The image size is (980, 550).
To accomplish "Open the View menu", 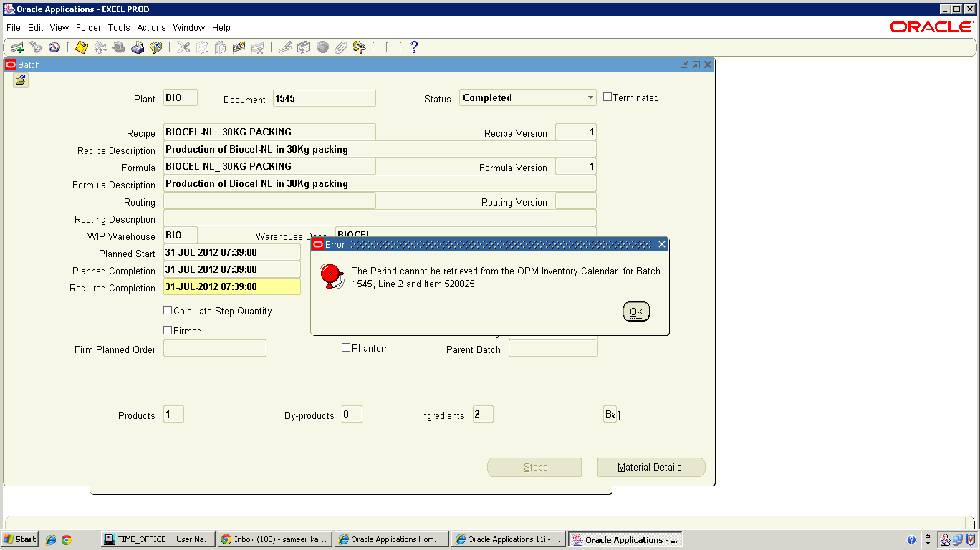I will [59, 28].
